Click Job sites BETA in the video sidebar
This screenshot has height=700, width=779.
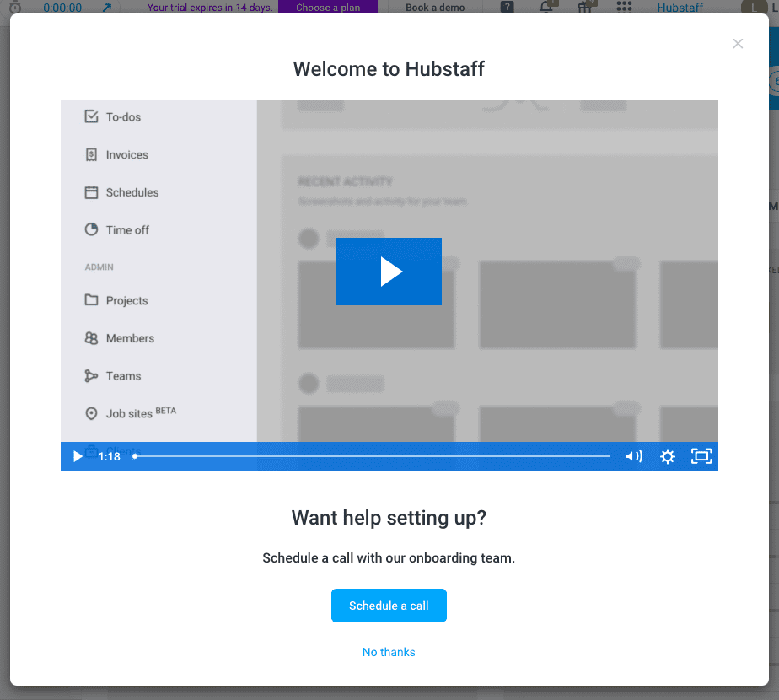[131, 413]
